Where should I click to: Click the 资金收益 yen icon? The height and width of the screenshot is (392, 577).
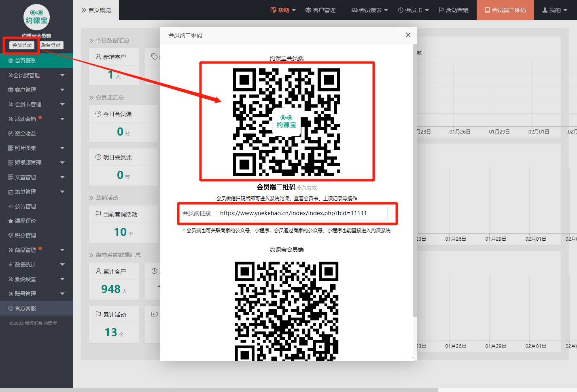pos(11,133)
